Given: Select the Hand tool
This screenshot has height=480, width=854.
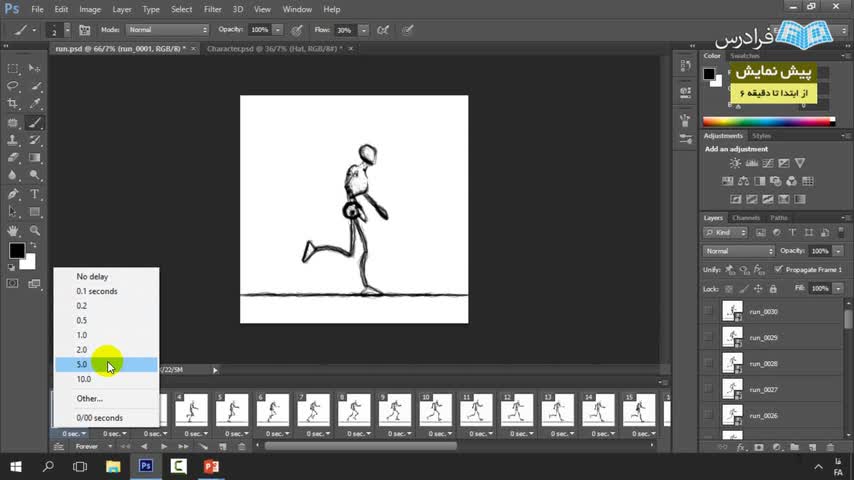Looking at the screenshot, I should point(13,230).
